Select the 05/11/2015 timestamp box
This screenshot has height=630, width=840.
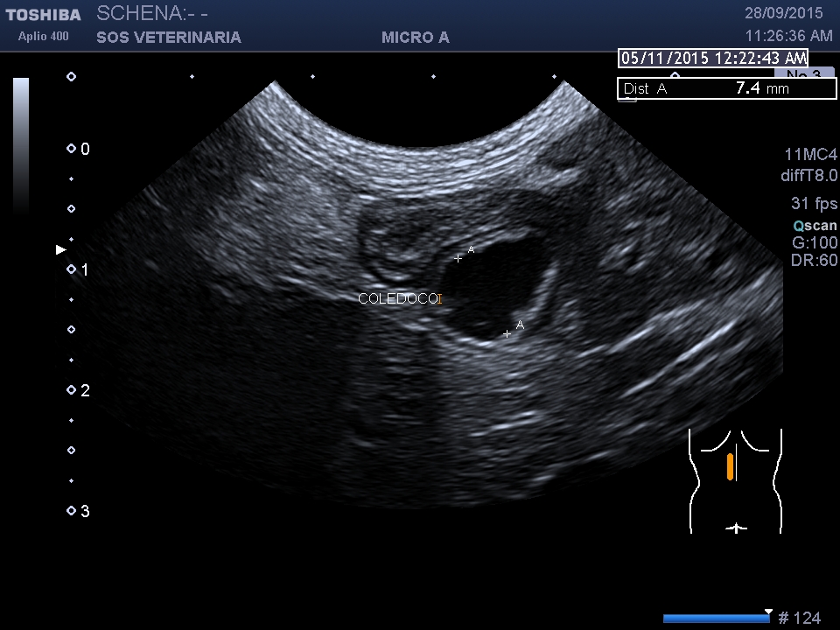point(713,59)
